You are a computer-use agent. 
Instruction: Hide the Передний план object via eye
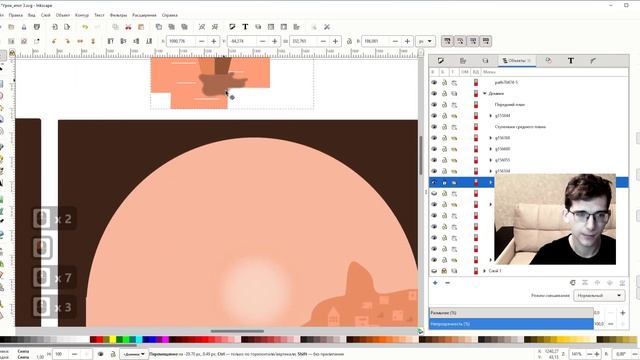coord(434,104)
